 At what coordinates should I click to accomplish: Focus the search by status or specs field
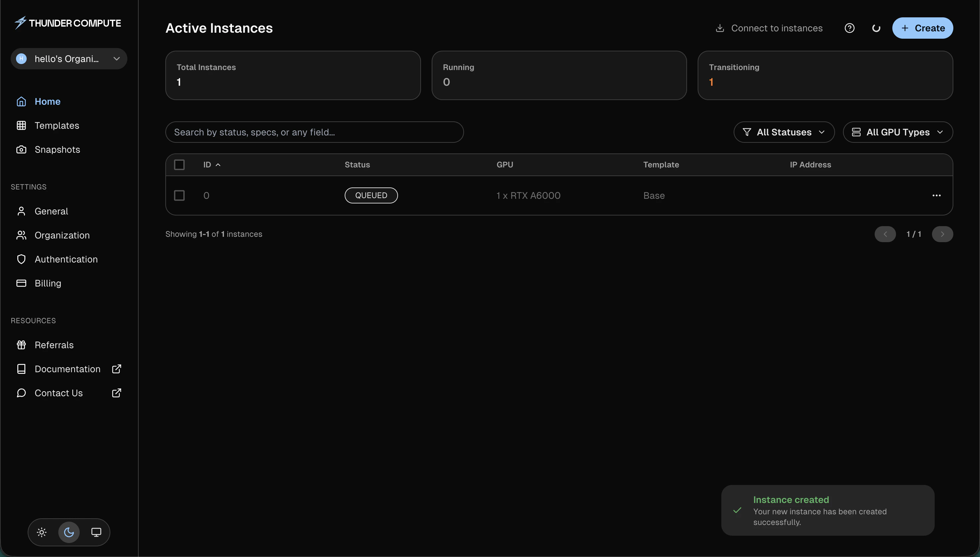tap(314, 132)
